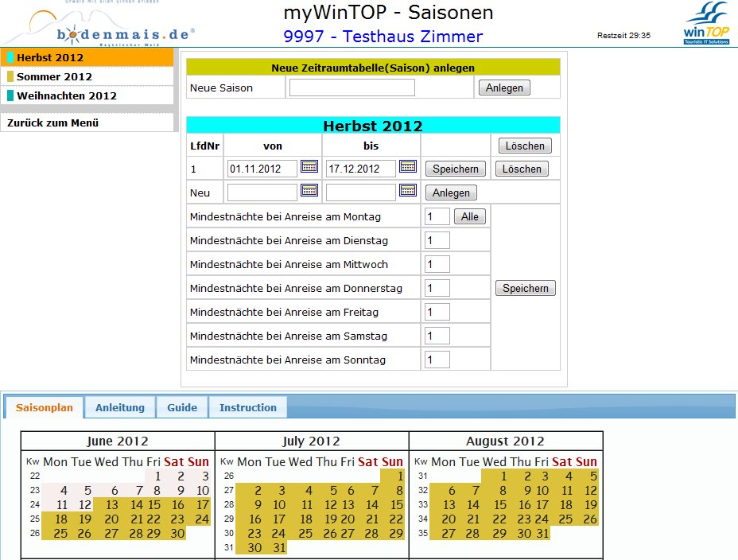Open calendar picker for row 1 von date
Screen dimensions: 738x560
(309, 167)
